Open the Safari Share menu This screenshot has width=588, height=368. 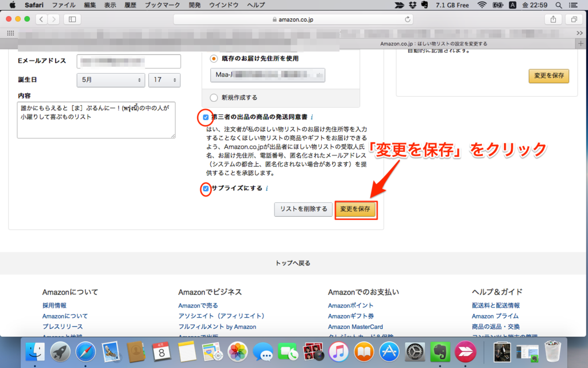[553, 19]
